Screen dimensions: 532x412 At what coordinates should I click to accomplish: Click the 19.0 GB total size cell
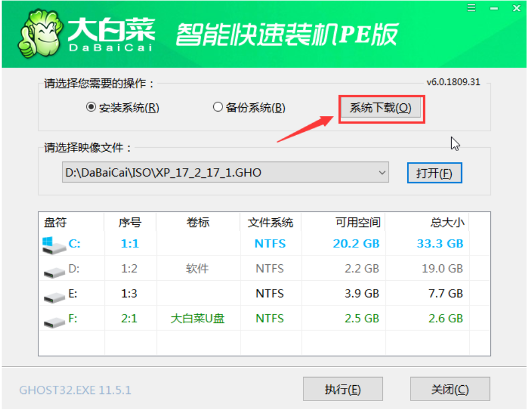click(442, 269)
